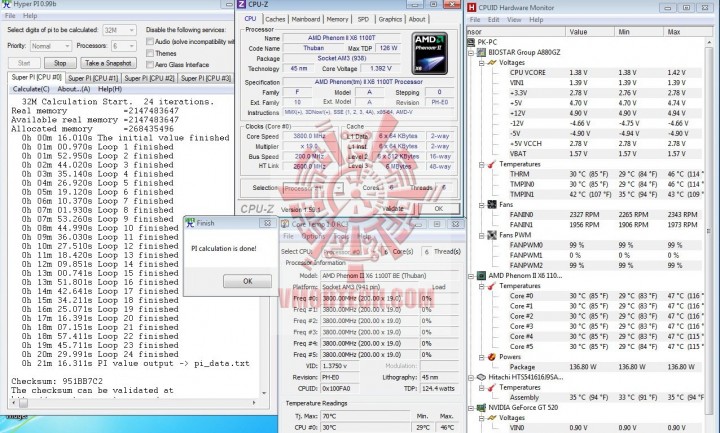Toggle the Themes checkbox in Hyper PI

tap(150, 53)
